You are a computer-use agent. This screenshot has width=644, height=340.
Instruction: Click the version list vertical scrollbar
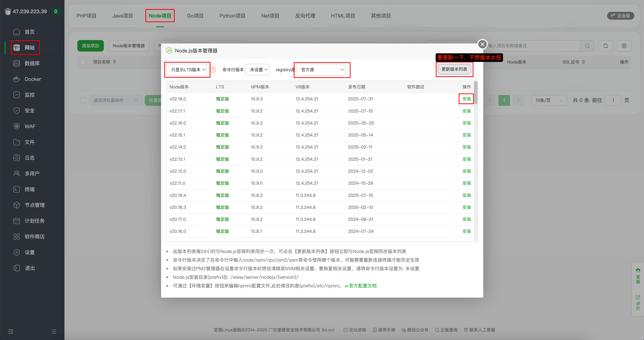click(476, 93)
